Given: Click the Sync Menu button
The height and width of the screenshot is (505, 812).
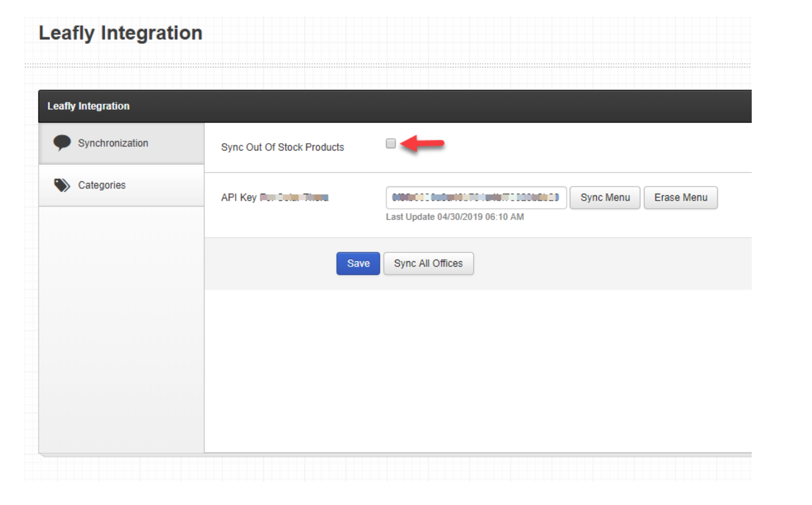Looking at the screenshot, I should point(605,198).
